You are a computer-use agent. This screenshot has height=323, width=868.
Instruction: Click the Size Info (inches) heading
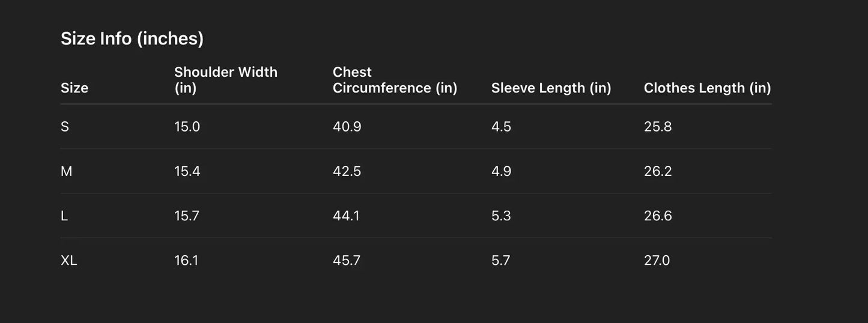tap(132, 39)
